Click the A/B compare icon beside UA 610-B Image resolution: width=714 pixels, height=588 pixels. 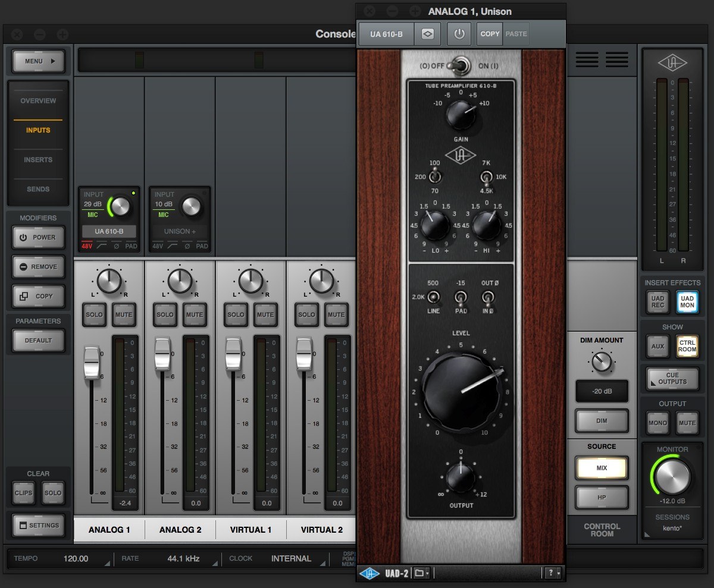[428, 34]
